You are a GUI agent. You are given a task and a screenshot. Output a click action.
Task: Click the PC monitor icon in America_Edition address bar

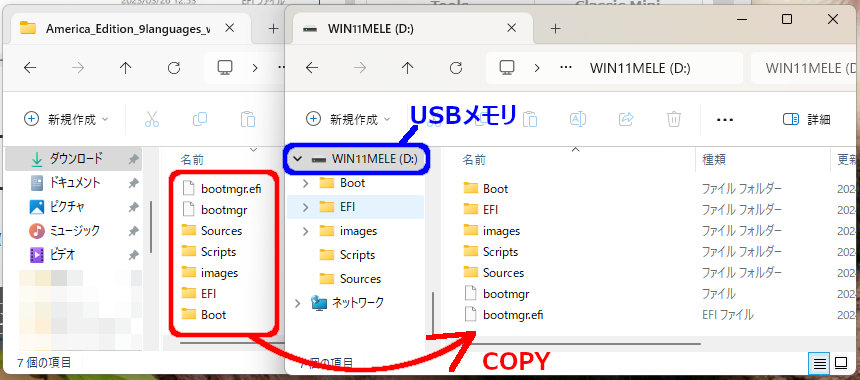[224, 67]
